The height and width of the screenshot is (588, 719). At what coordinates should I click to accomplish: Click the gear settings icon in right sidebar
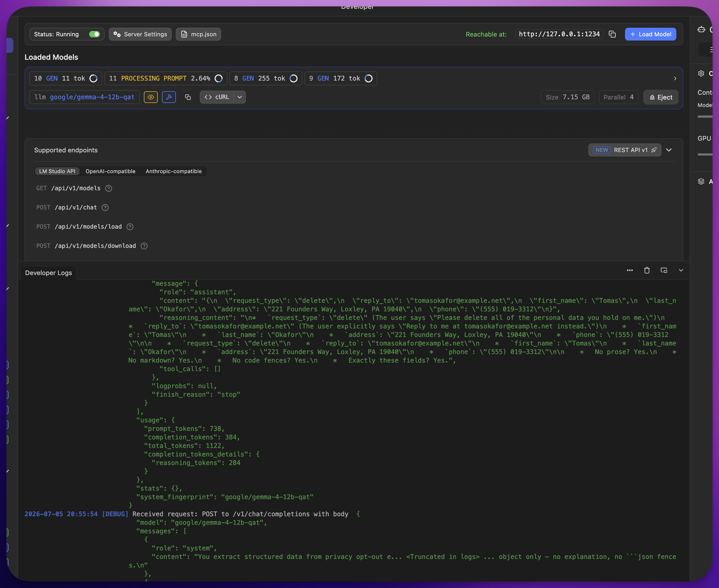pyautogui.click(x=701, y=74)
